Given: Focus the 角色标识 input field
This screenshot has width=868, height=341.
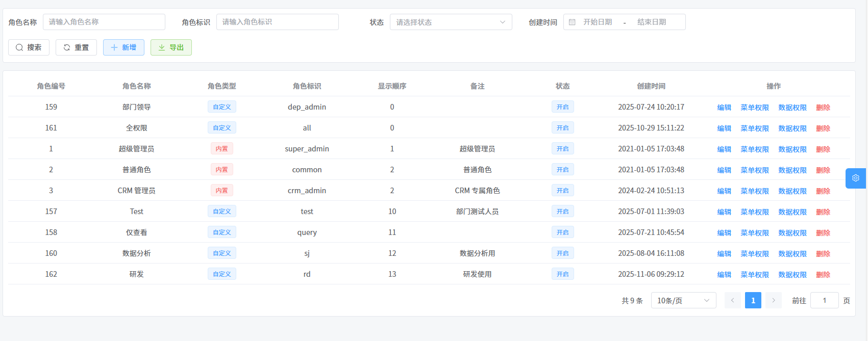Looking at the screenshot, I should coord(278,22).
